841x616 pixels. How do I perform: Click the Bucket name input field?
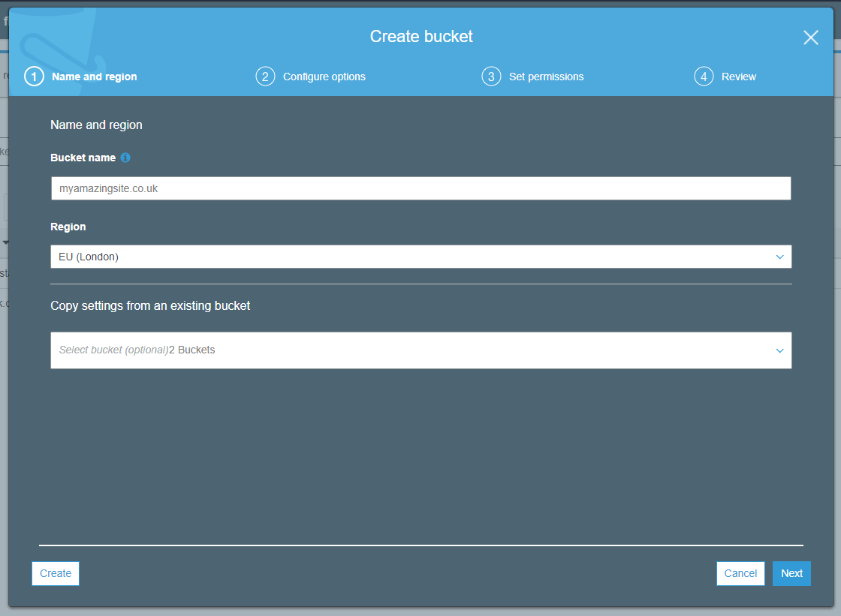coord(421,189)
